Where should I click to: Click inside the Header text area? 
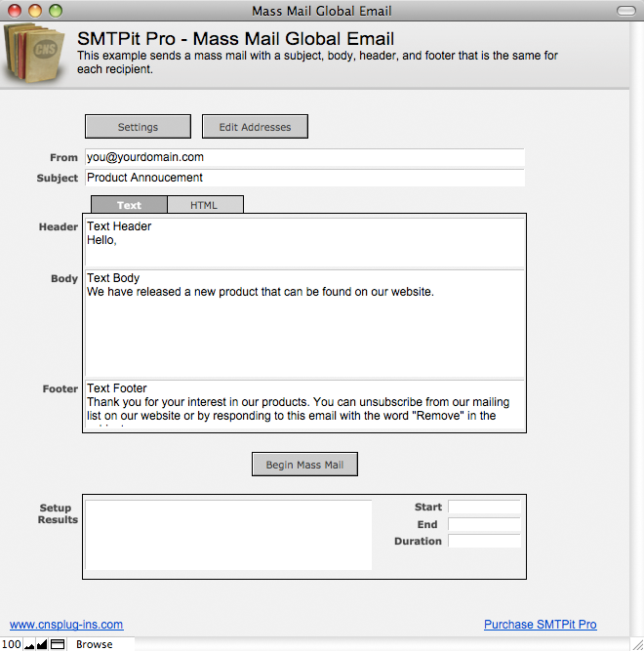tap(304, 242)
